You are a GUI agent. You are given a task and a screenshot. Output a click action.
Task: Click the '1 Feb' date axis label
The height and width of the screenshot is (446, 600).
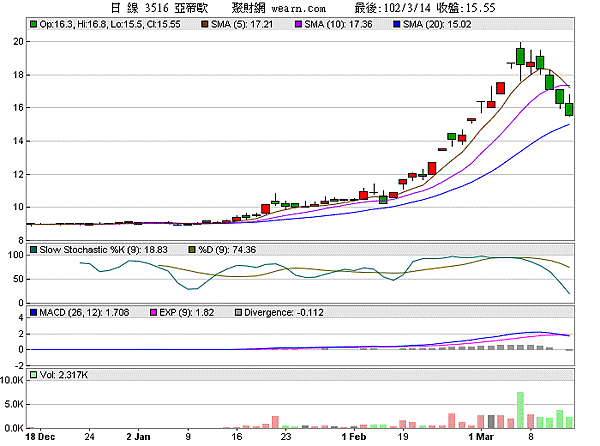tap(354, 437)
